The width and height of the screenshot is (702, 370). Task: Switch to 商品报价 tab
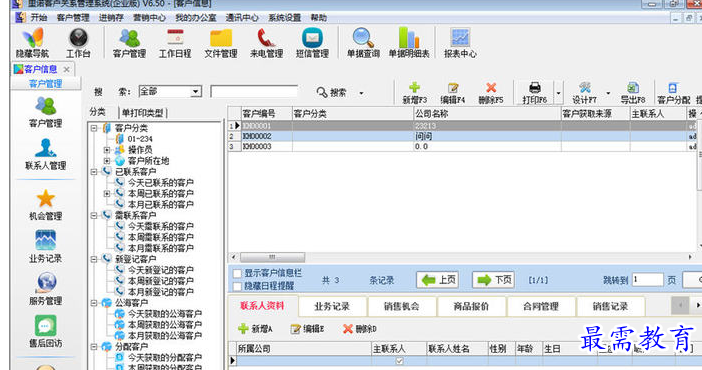471,306
